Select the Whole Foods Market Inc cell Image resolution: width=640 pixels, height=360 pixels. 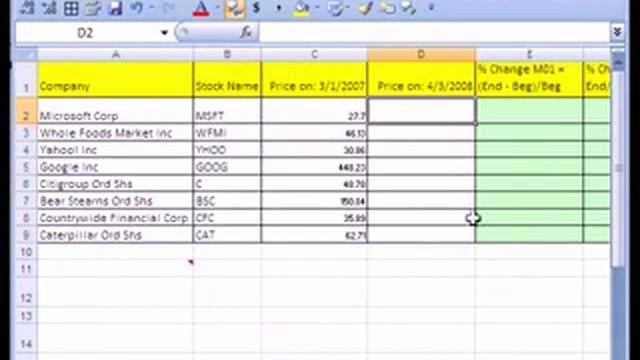tap(116, 133)
